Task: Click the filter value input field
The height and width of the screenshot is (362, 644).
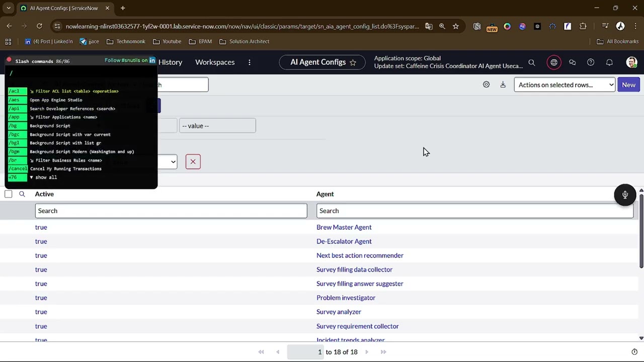Action: pos(217,126)
